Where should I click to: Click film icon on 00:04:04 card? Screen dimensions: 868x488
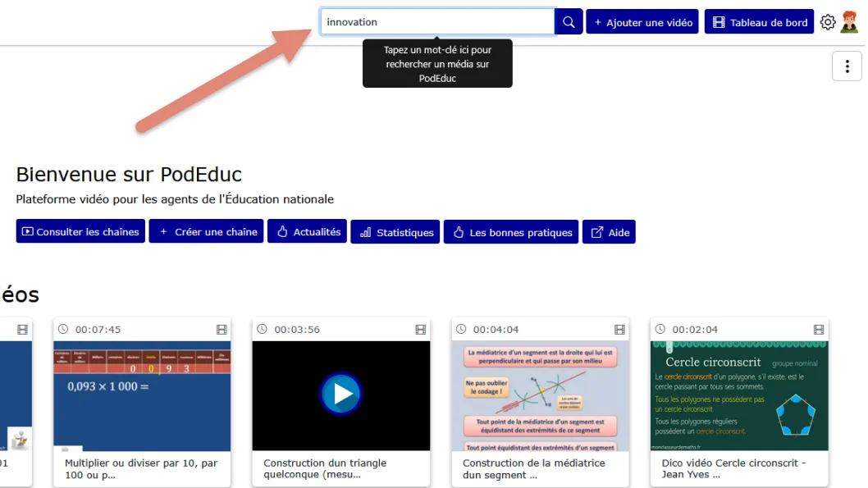(619, 329)
